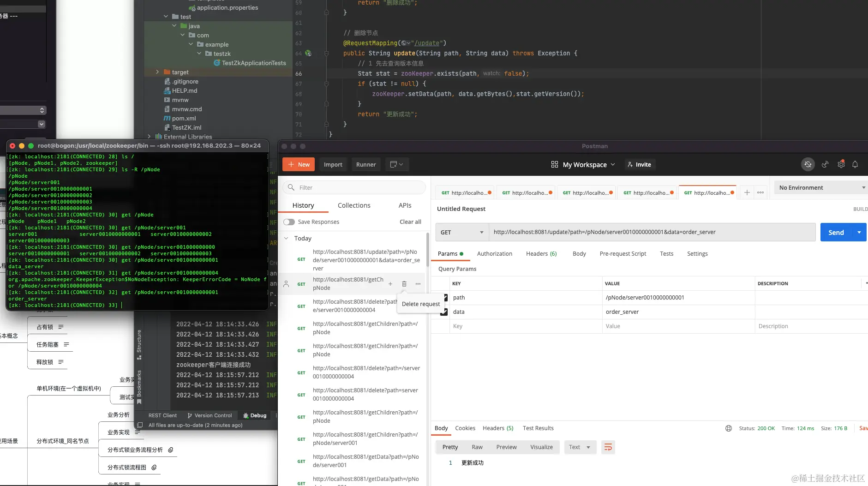The image size is (868, 486).
Task: Click the search magnifier icon in the Filter box
Action: pos(291,187)
